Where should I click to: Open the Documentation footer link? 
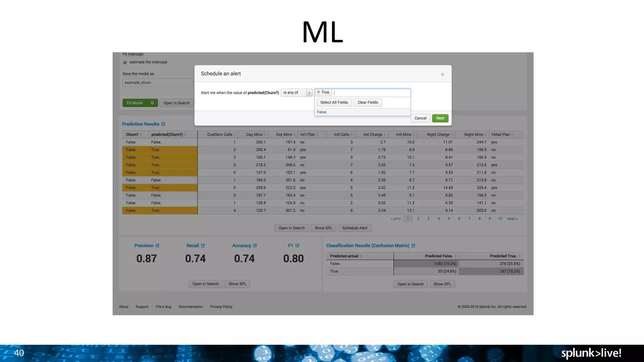point(191,307)
